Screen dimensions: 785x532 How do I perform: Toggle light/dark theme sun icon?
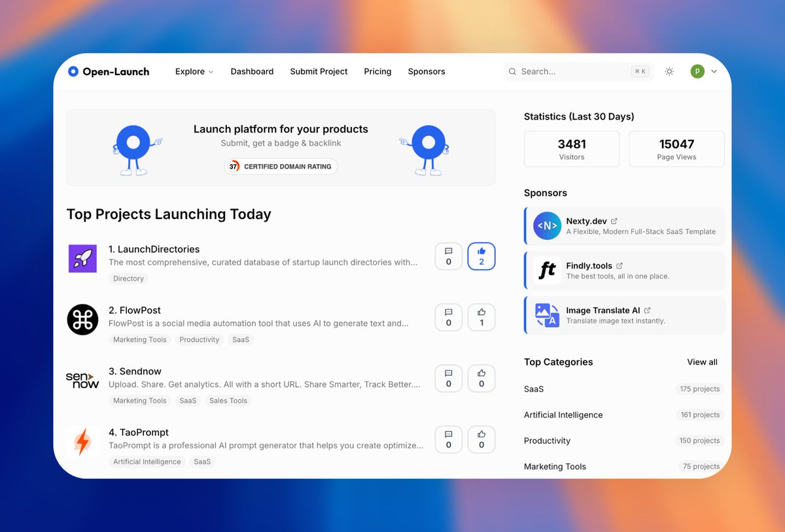(x=669, y=72)
